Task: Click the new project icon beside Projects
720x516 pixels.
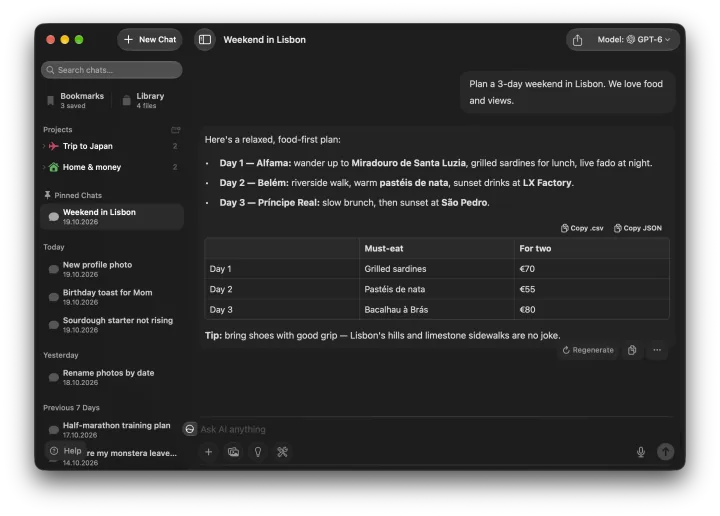Action: tap(175, 130)
